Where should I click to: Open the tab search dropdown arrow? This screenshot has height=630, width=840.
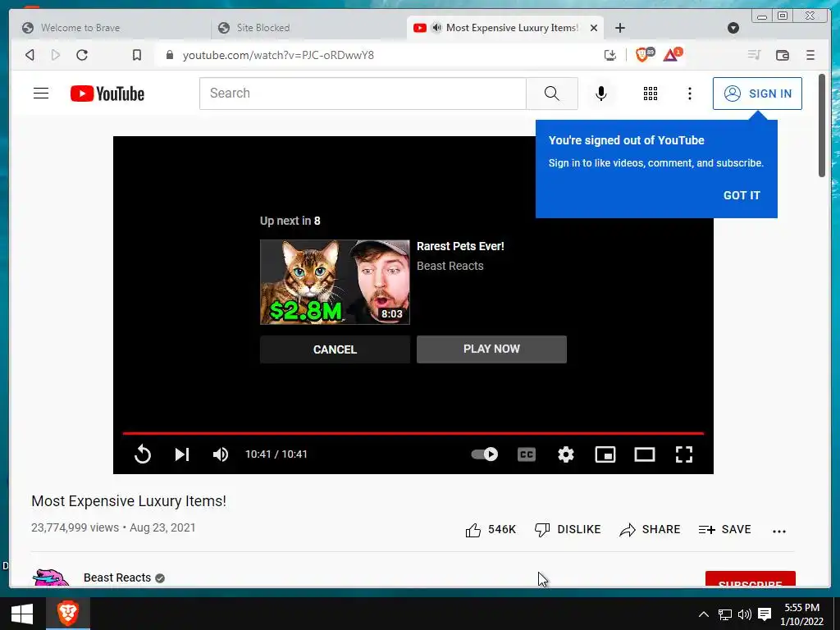(x=733, y=28)
